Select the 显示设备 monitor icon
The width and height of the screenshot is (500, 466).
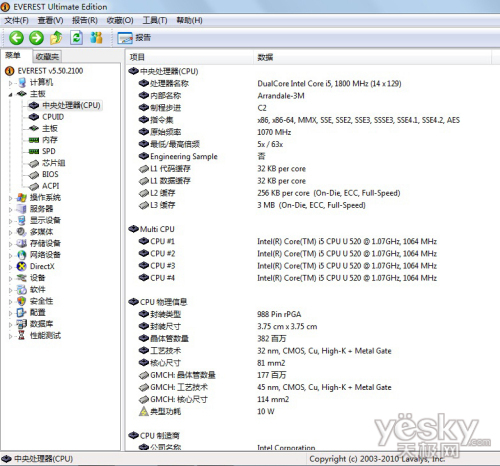tap(22, 220)
